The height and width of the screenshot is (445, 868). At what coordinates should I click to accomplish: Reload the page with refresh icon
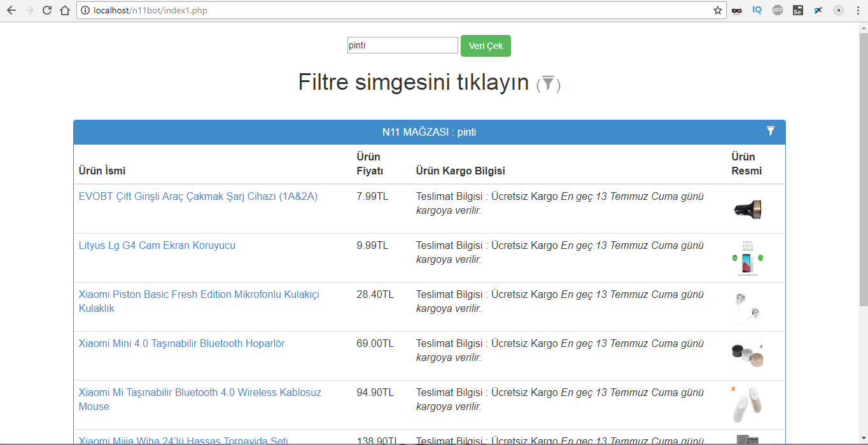[x=46, y=10]
